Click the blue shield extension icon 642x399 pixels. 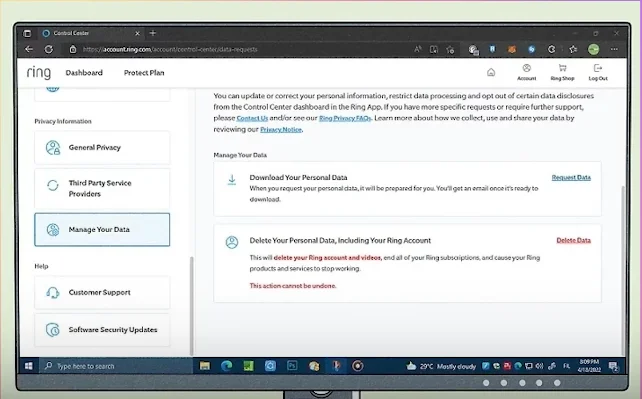pyautogui.click(x=493, y=49)
